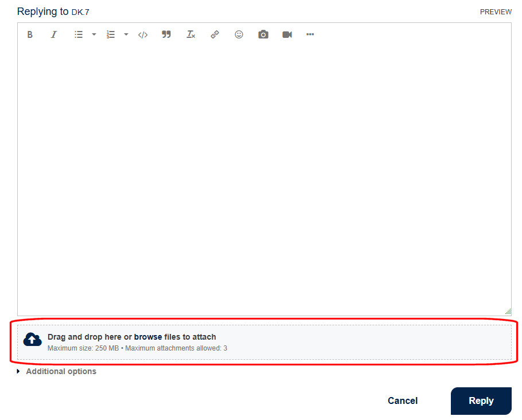Open numbered list style dropdown arrow
The image size is (522, 420).
(126, 34)
